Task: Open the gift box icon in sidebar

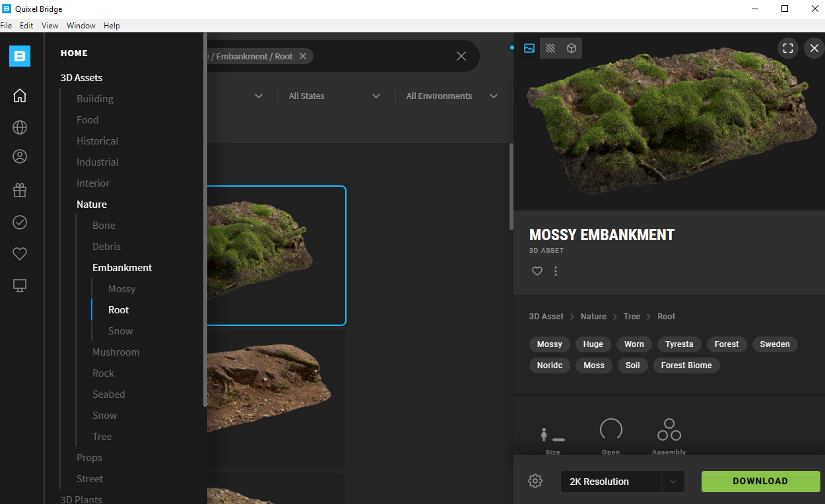Action: pyautogui.click(x=20, y=191)
